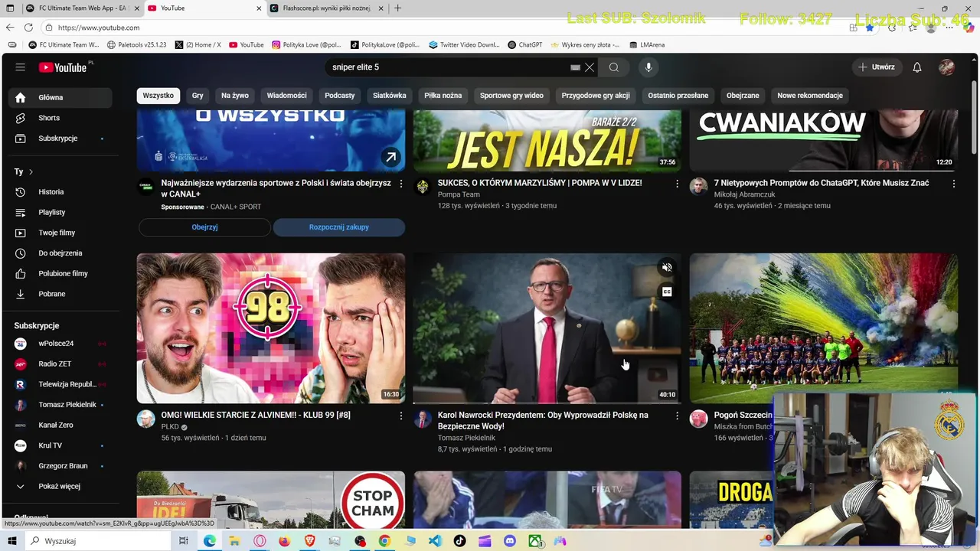
Task: Select the Ostatnio przesłane chip
Action: point(678,96)
